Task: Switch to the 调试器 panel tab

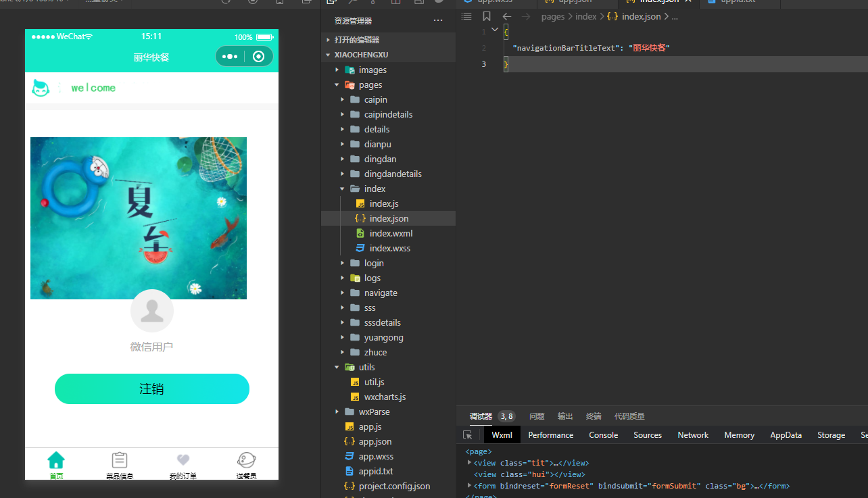Action: (481, 416)
